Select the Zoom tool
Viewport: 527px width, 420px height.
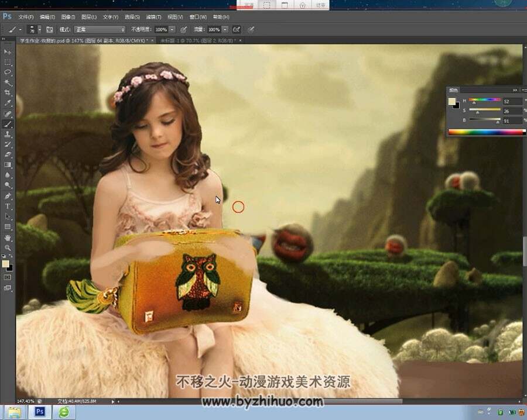pyautogui.click(x=8, y=248)
